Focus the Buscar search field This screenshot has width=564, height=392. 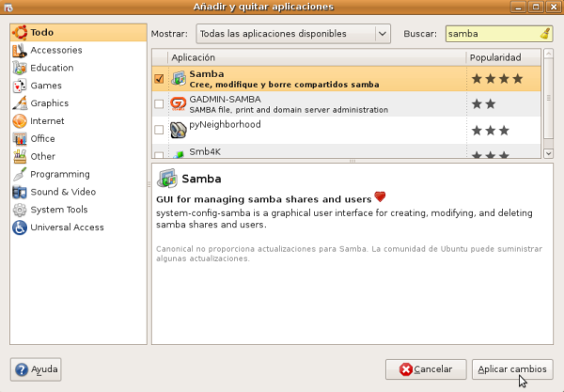click(x=491, y=34)
